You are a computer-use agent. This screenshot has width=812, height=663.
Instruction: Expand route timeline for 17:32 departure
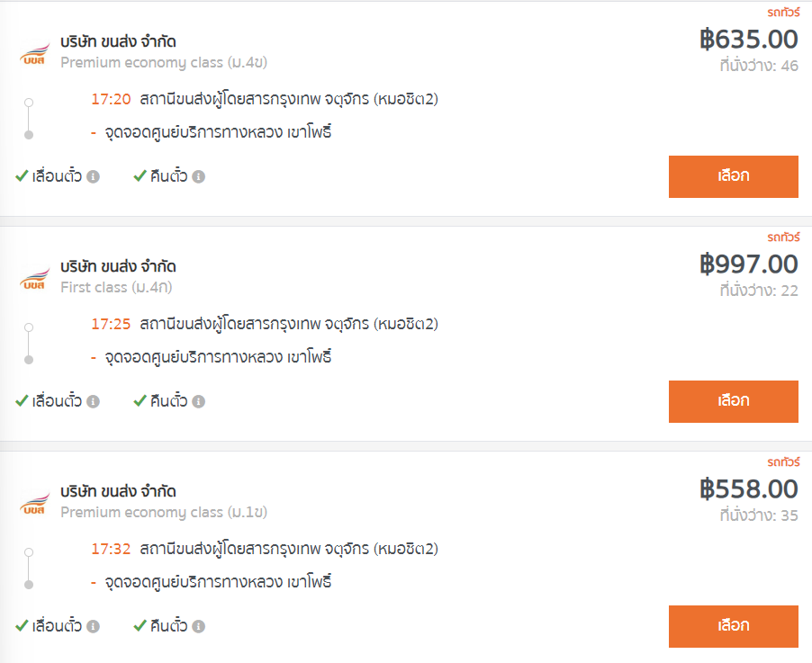[29, 569]
